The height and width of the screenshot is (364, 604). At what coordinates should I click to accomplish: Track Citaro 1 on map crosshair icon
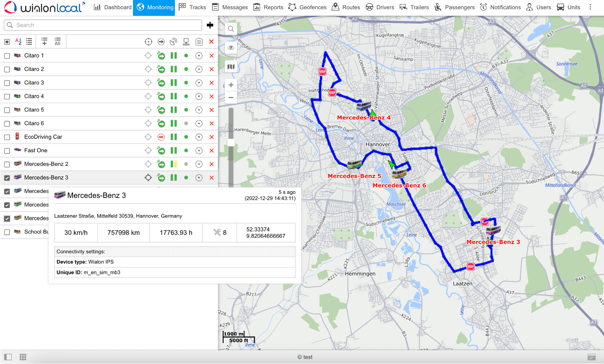click(148, 55)
